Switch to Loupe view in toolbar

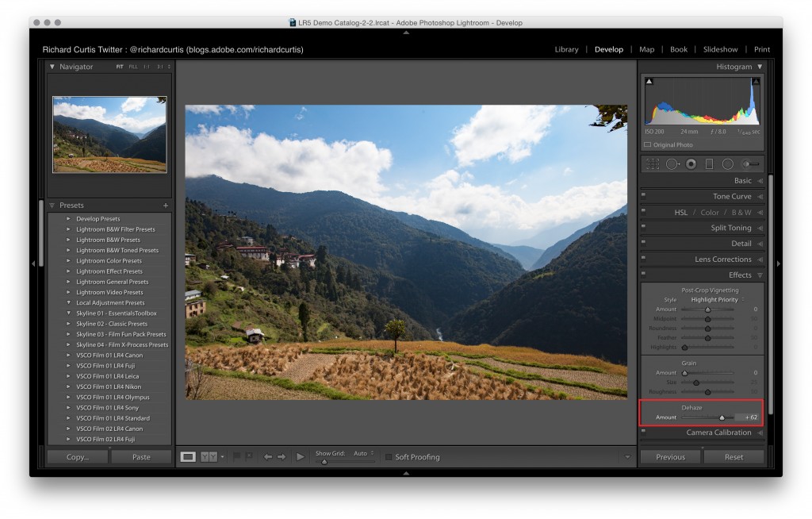click(188, 457)
